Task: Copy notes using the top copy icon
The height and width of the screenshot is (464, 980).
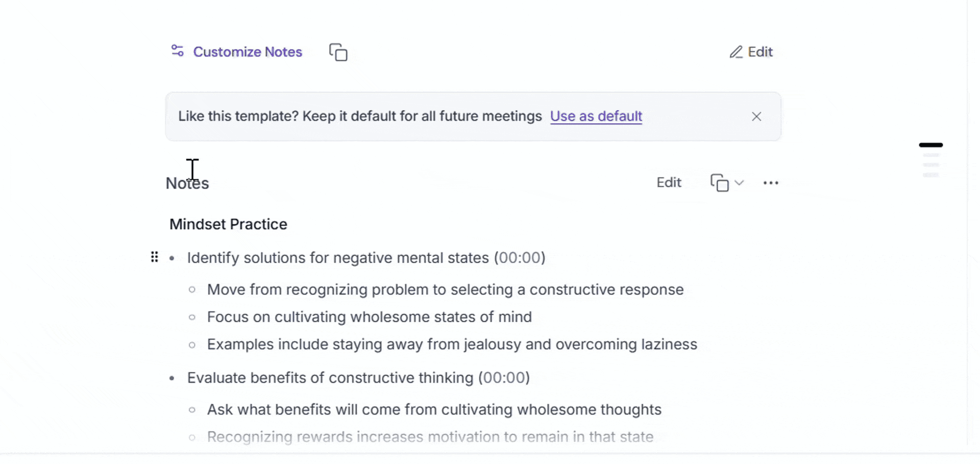Action: 338,52
